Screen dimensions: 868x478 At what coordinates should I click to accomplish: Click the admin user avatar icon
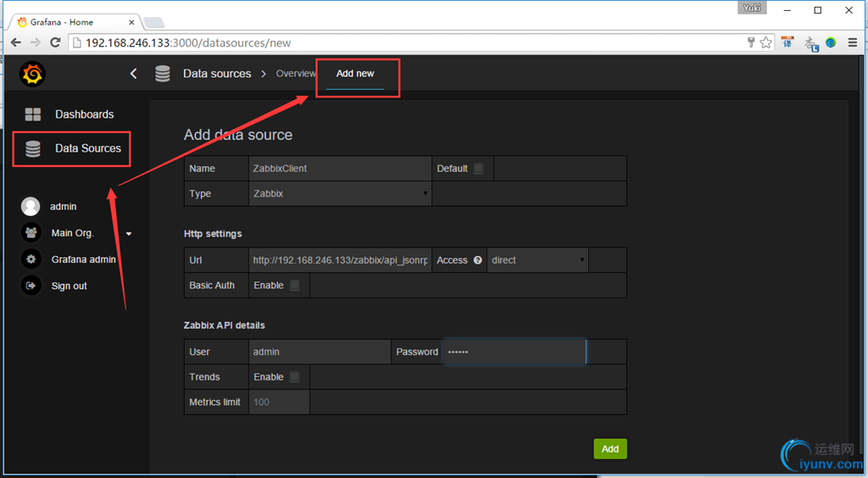31,206
